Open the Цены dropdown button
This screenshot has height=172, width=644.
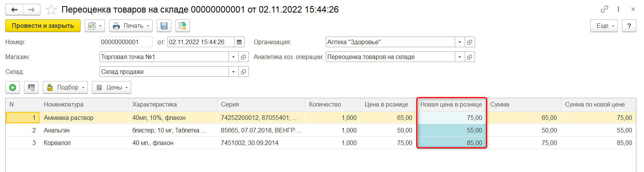[x=111, y=88]
